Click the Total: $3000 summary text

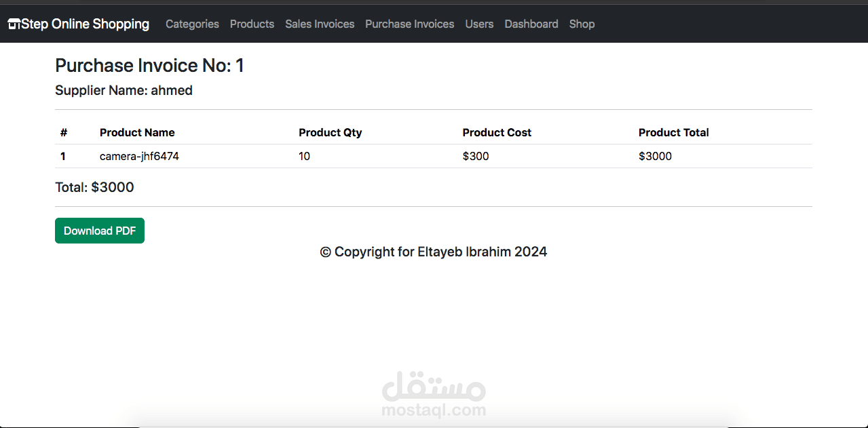[x=94, y=188]
